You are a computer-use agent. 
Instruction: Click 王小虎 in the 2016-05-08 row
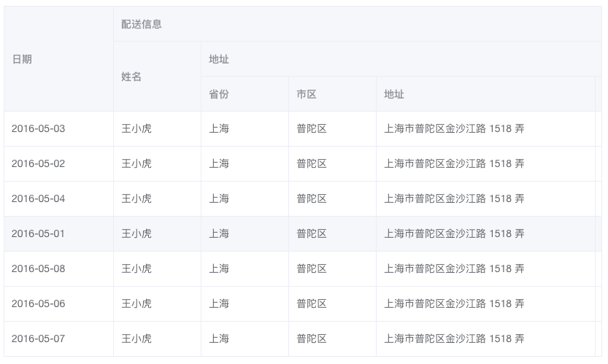136,269
